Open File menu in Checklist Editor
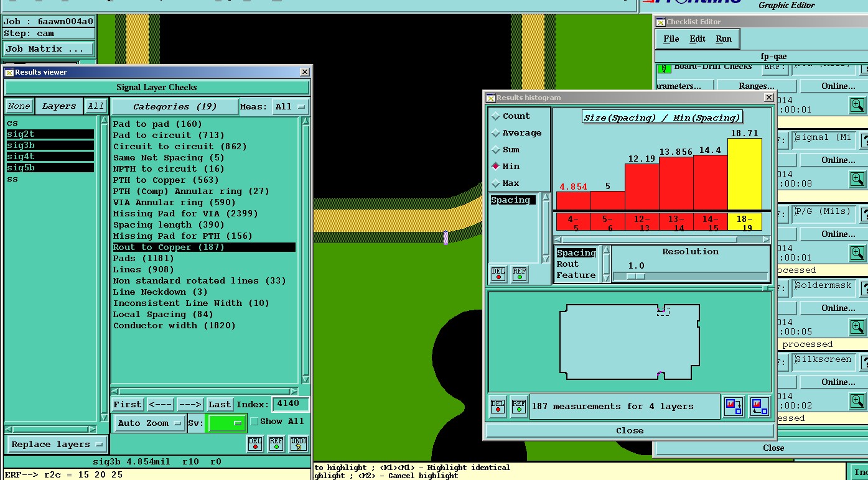The width and height of the screenshot is (868, 480). point(671,39)
